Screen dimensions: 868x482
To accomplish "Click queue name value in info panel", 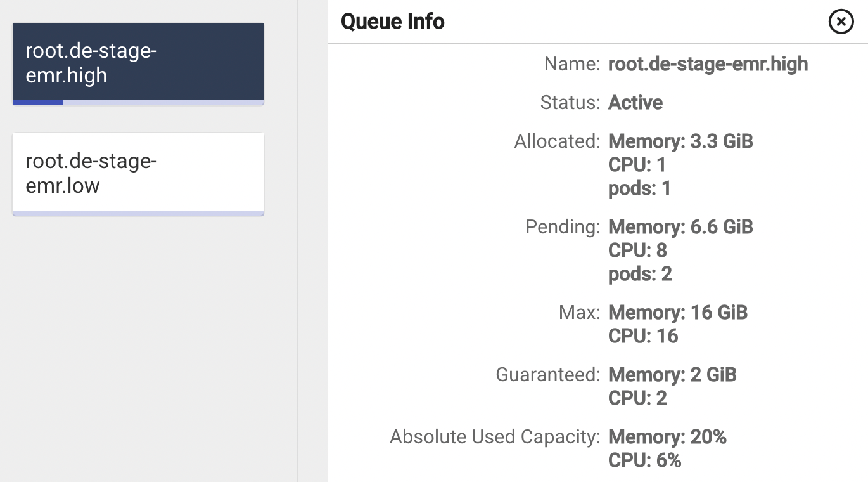I will pyautogui.click(x=708, y=64).
